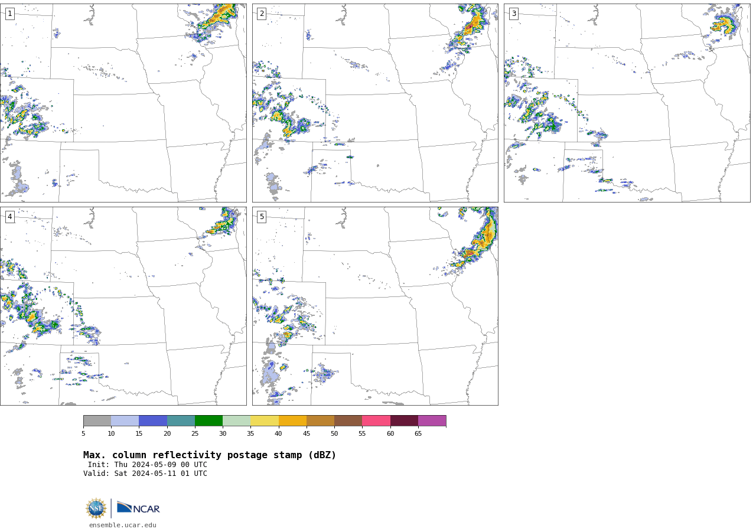Click the NCAR logo
756x532 pixels.
pyautogui.click(x=138, y=508)
